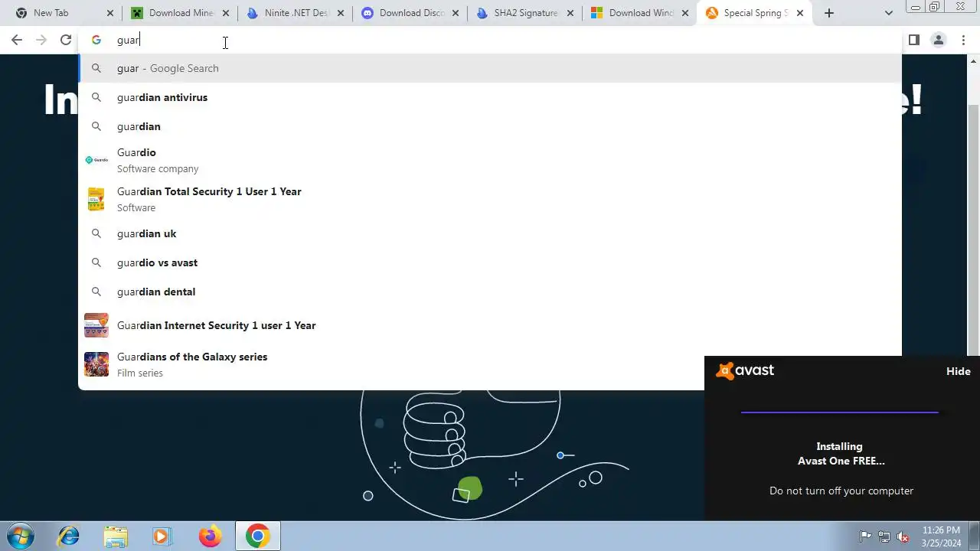Open the Windows Start menu
This screenshot has width=980, height=551.
tap(20, 536)
